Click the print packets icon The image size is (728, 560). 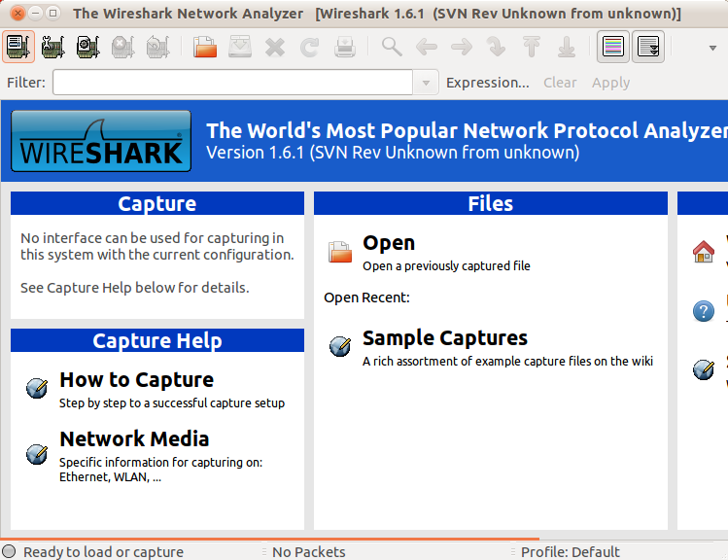click(345, 47)
